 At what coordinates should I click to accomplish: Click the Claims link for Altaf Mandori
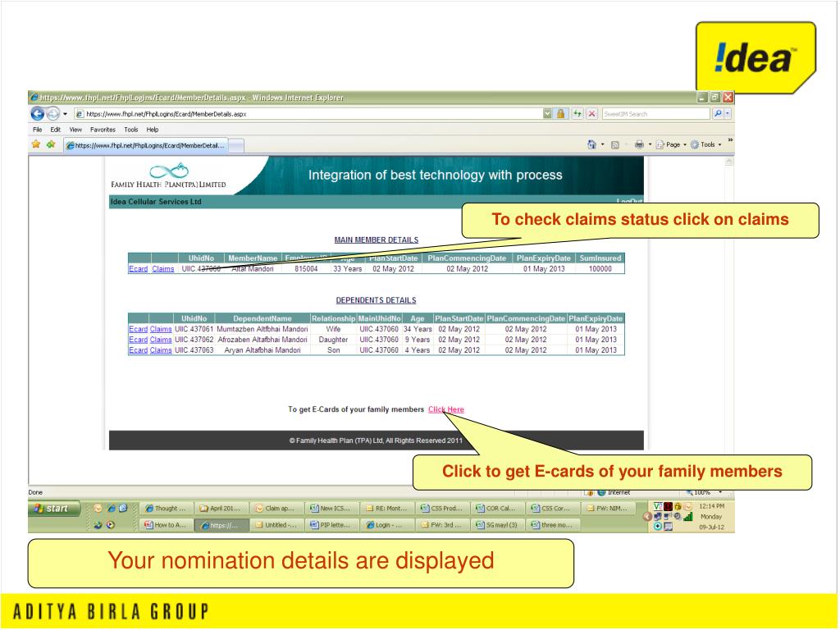[x=162, y=268]
